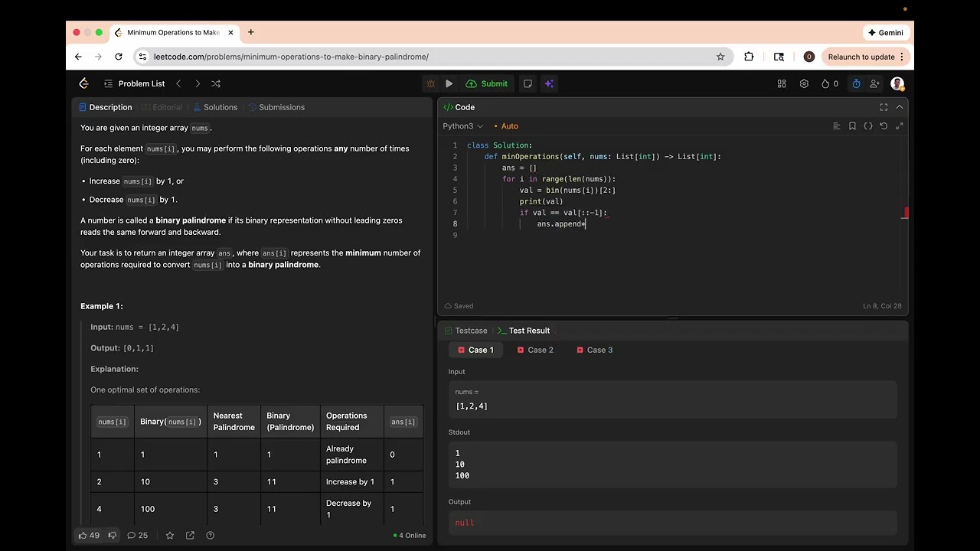Dislike the problem with thumbs down
The width and height of the screenshot is (980, 551).
pyautogui.click(x=112, y=536)
